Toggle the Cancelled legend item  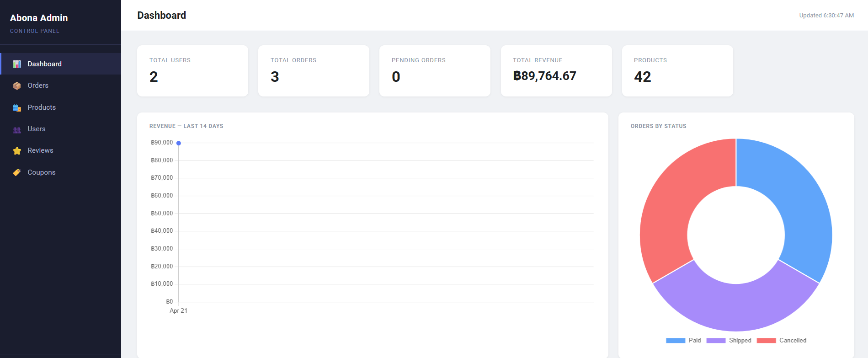pyautogui.click(x=782, y=341)
